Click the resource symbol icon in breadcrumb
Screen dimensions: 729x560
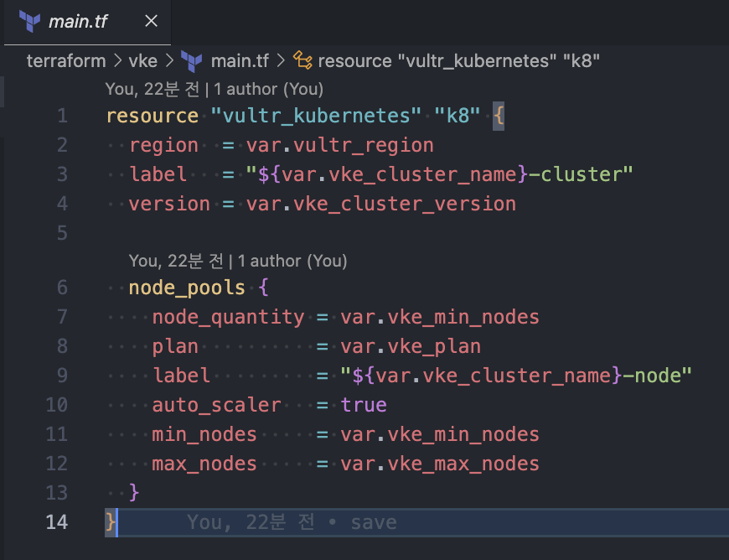point(302,60)
